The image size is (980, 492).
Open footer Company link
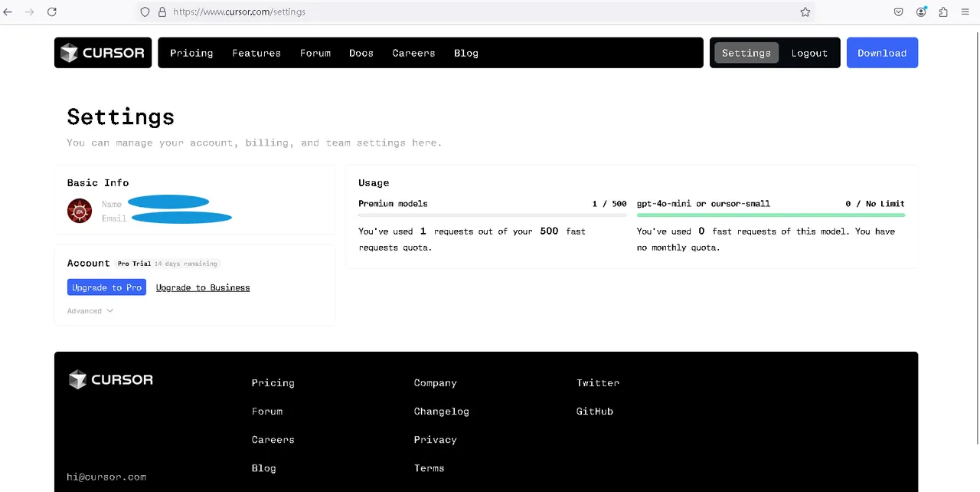click(x=436, y=383)
